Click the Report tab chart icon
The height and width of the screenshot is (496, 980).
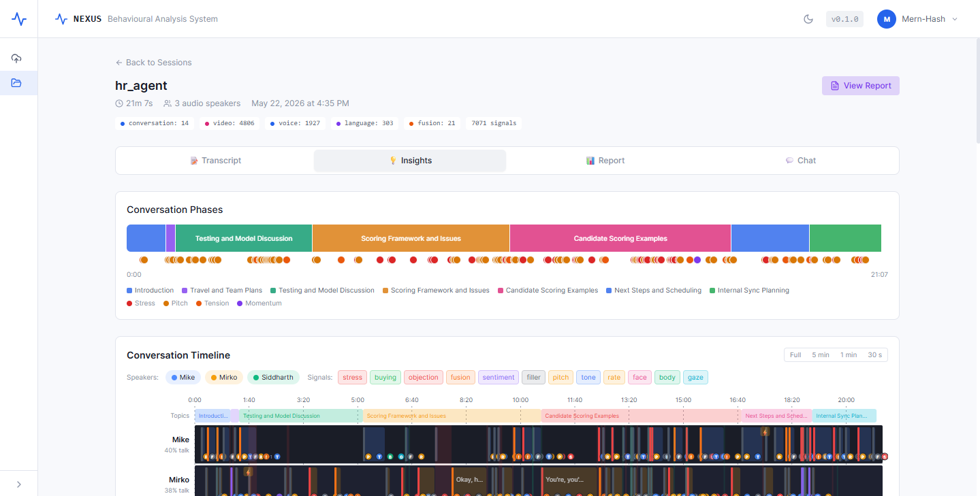click(590, 161)
